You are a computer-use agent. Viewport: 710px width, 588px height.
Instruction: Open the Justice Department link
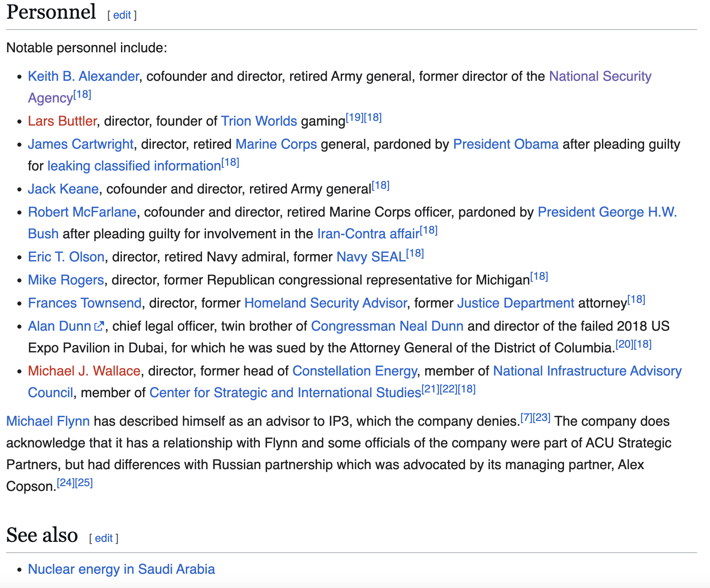pyautogui.click(x=516, y=303)
